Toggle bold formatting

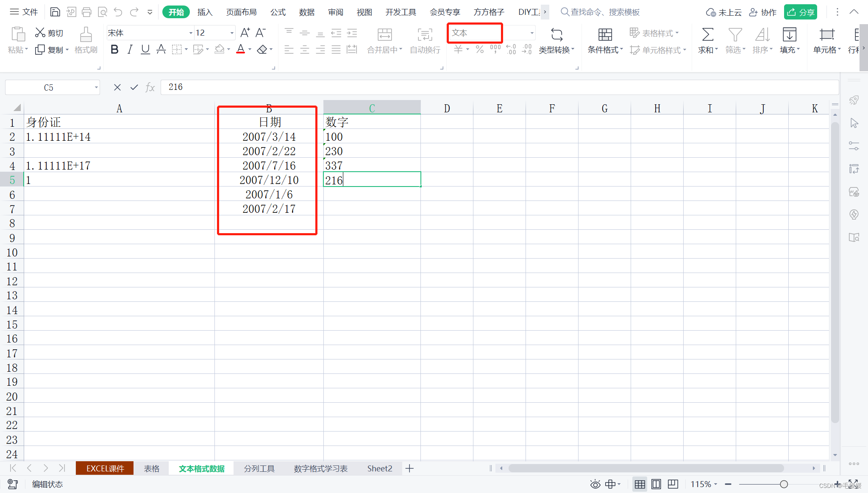point(114,50)
